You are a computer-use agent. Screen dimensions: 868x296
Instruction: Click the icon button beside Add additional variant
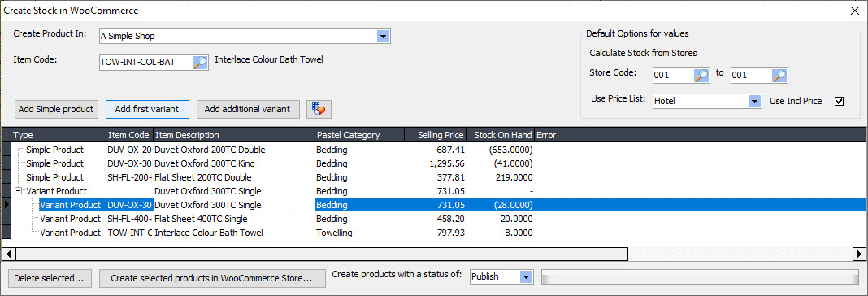pos(319,109)
